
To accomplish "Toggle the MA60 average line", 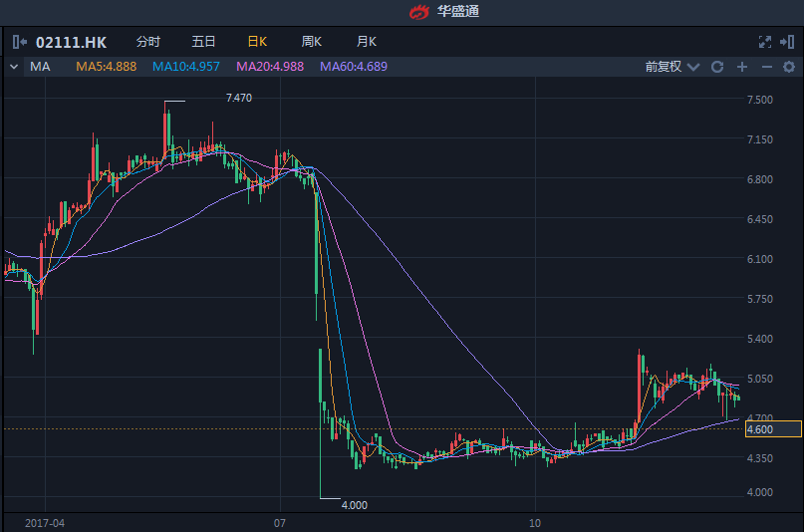I will click(353, 67).
